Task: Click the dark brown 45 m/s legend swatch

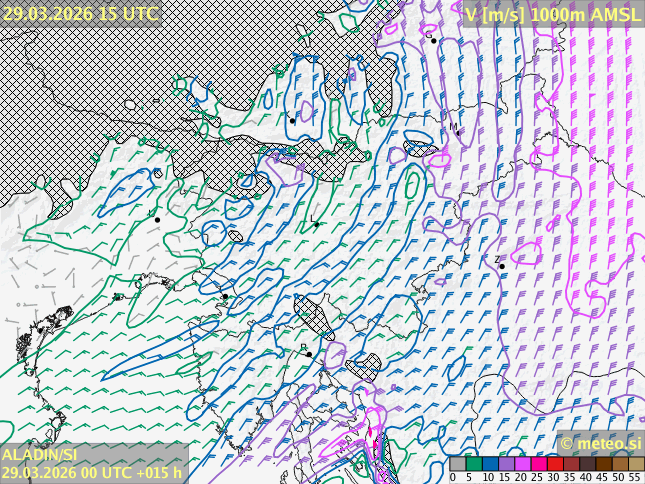Action: click(603, 464)
